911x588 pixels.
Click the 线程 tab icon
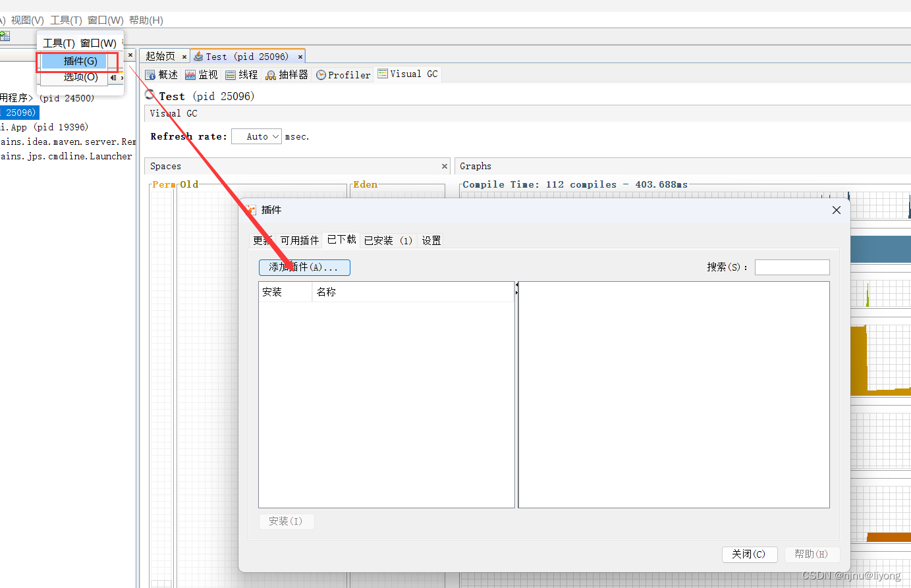click(231, 75)
